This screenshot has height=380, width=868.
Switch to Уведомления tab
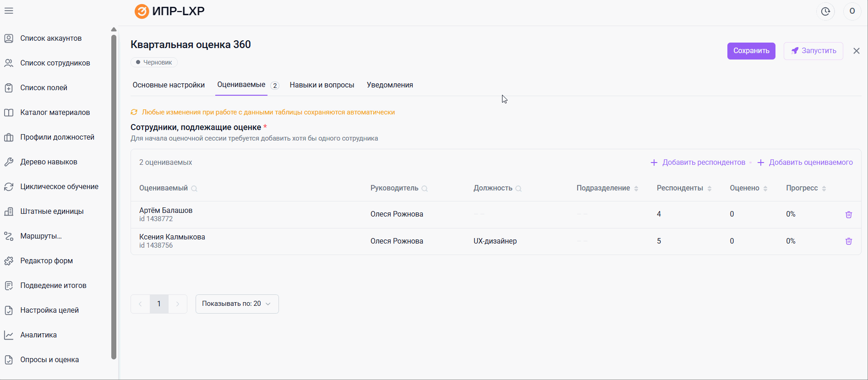pyautogui.click(x=390, y=85)
